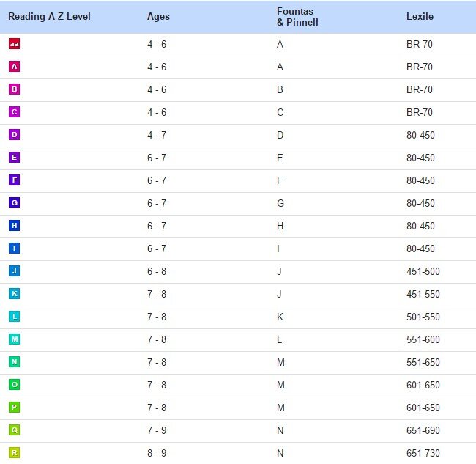Image resolution: width=476 pixels, height=464 pixels.
Task: Click the blue level H badge
Action: (14, 226)
